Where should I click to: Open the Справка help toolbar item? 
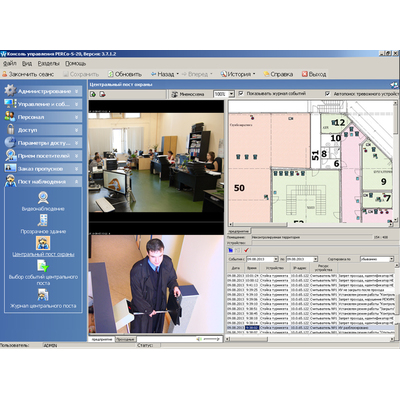(278, 74)
